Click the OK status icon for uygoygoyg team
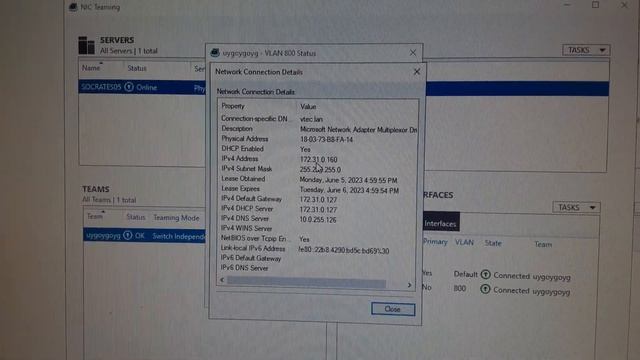The image size is (640, 360). [x=127, y=236]
